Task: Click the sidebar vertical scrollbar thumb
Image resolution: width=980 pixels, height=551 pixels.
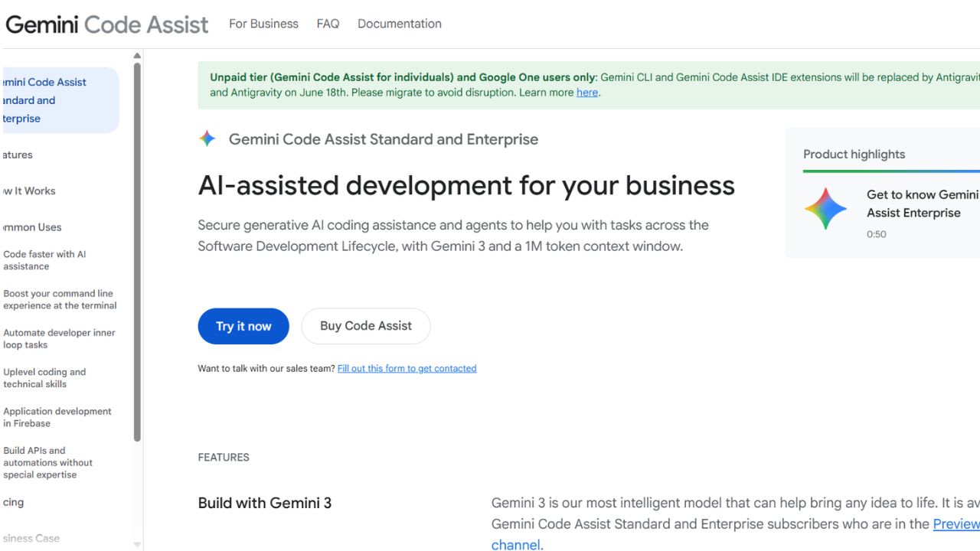Action: coord(137,252)
